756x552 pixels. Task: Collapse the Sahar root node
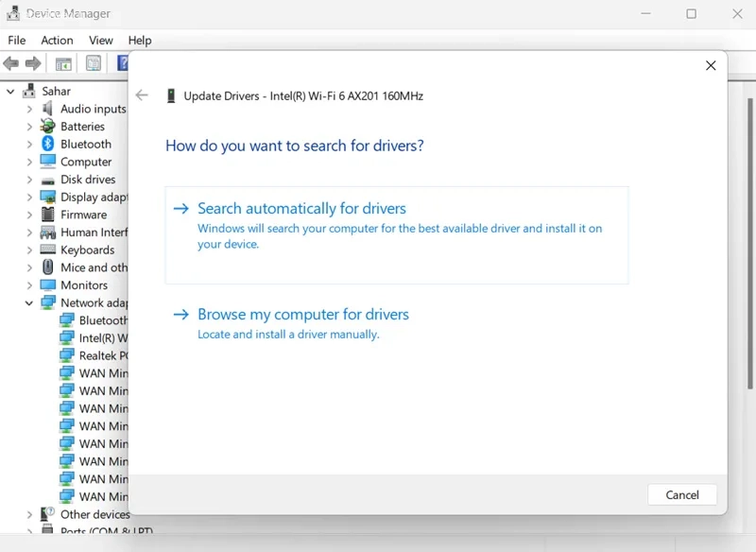11,92
